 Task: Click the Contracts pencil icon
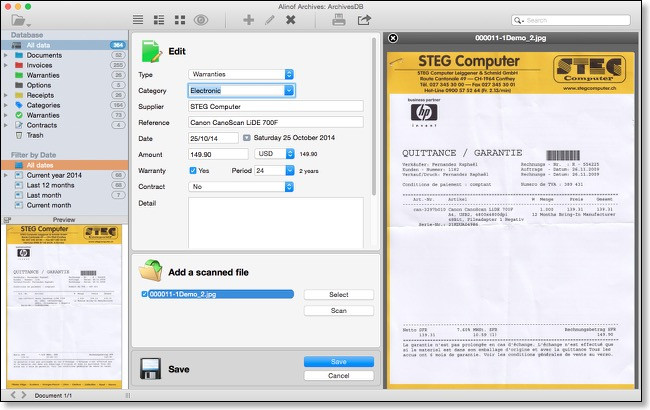(x=19, y=125)
